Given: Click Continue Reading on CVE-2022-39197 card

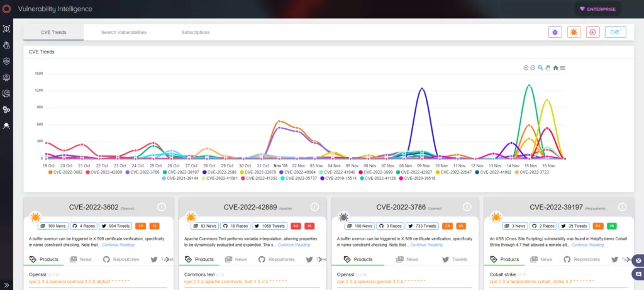Looking at the screenshot, I should 588,245.
